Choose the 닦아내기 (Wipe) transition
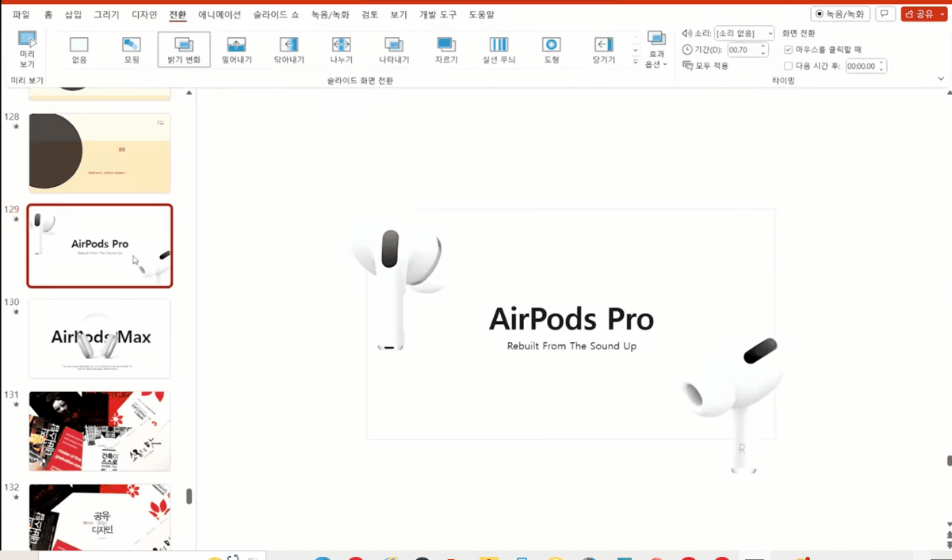This screenshot has width=952, height=560. pos(289,50)
